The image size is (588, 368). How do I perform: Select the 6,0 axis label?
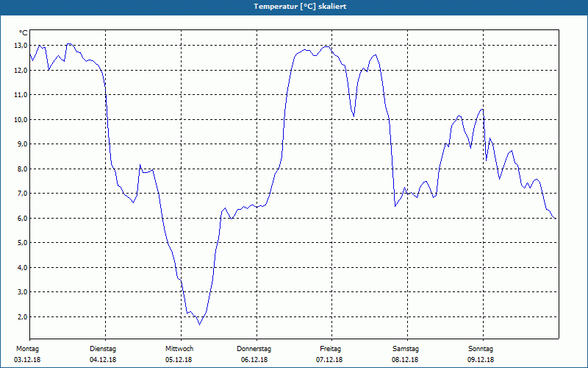(x=22, y=218)
